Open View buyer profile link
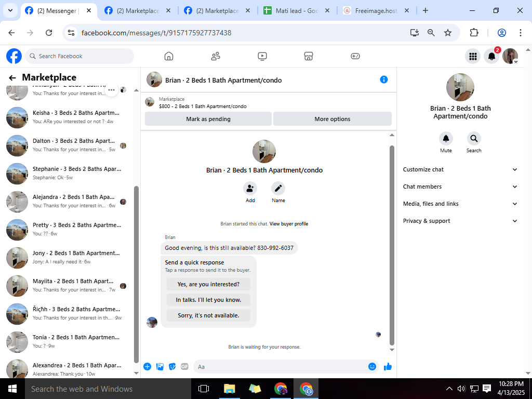The image size is (532, 399). (x=289, y=224)
